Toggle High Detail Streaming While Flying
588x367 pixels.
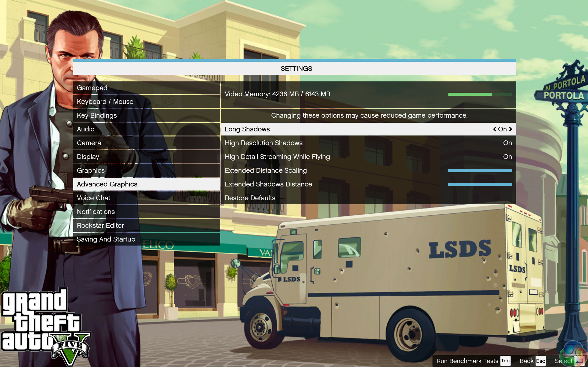pyautogui.click(x=507, y=157)
